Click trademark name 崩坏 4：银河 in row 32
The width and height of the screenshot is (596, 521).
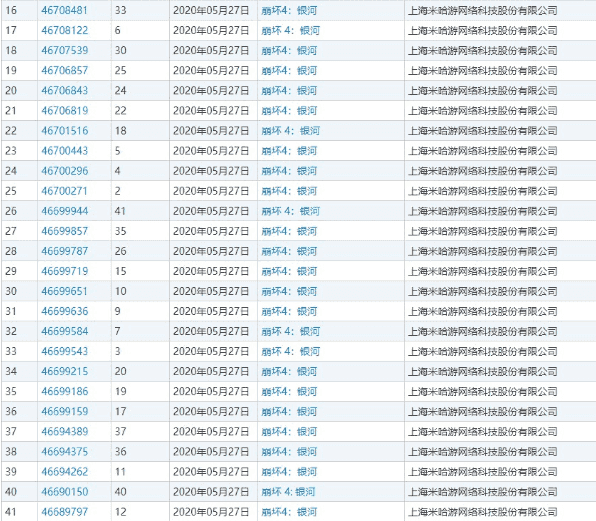point(290,331)
